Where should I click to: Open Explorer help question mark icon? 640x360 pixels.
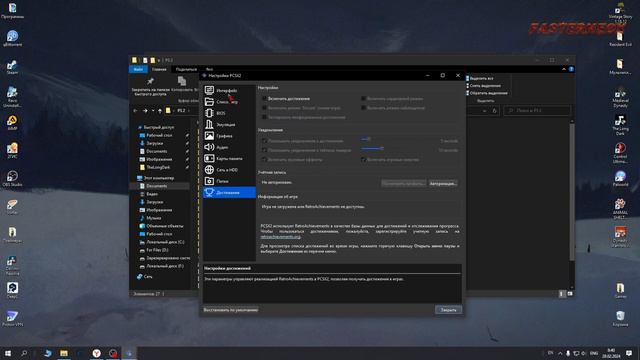(x=571, y=69)
